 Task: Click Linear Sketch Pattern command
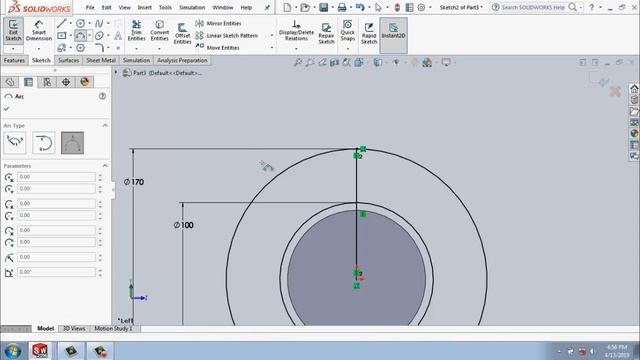(227, 36)
